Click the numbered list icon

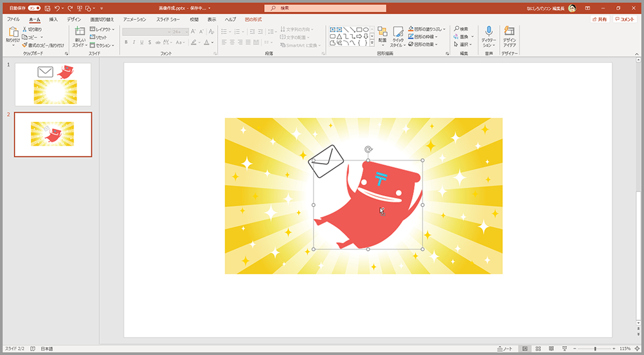coord(237,32)
